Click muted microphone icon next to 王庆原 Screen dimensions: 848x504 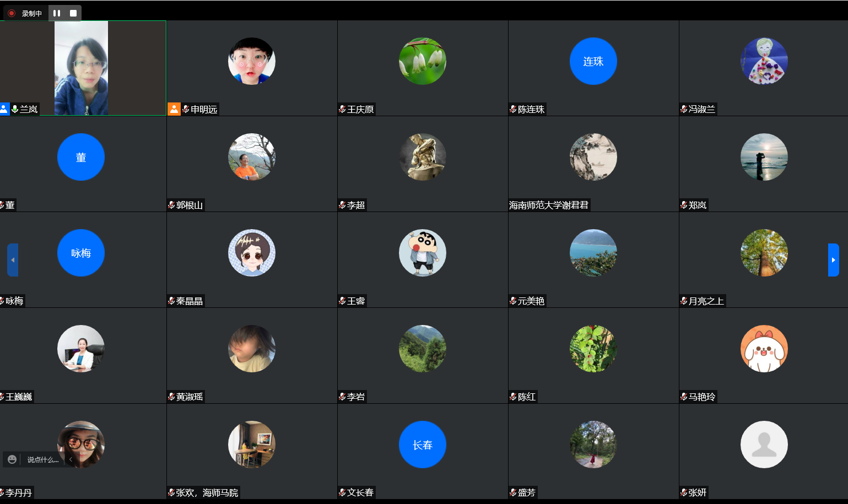pos(342,109)
